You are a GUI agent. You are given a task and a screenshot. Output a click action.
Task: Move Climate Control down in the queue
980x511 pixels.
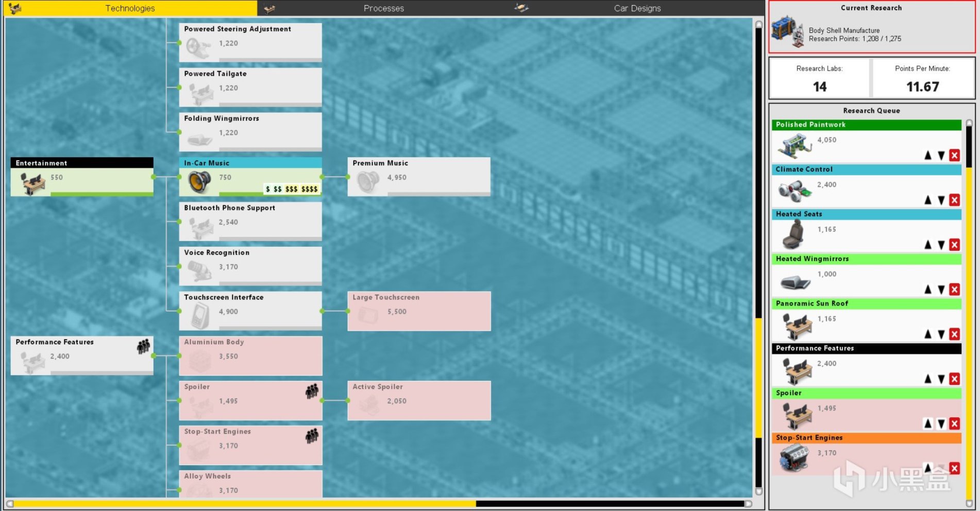click(x=941, y=200)
